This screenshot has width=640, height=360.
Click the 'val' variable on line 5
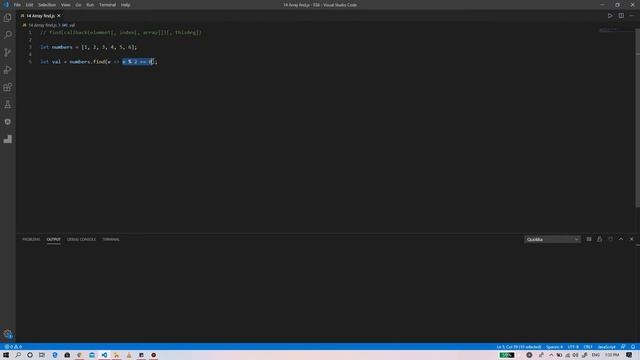point(56,62)
